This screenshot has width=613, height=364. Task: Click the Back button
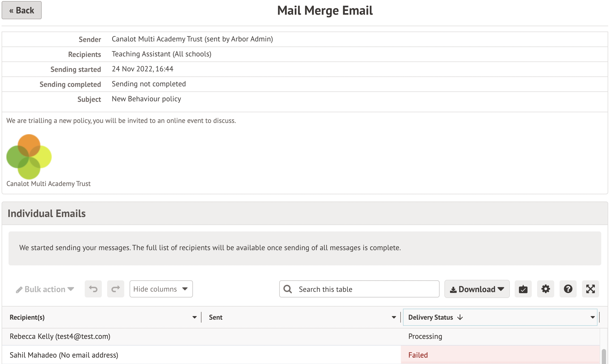[x=21, y=10]
